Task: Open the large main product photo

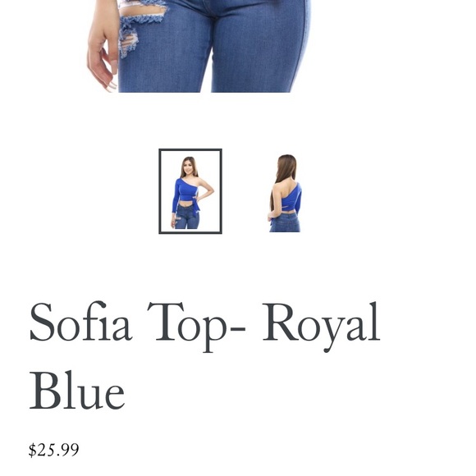Action: [x=199, y=46]
